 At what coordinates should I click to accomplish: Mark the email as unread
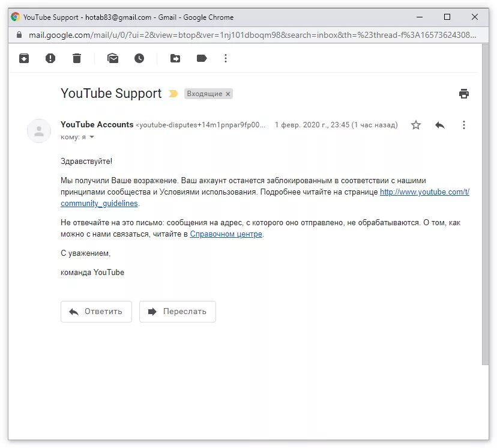pyautogui.click(x=113, y=58)
